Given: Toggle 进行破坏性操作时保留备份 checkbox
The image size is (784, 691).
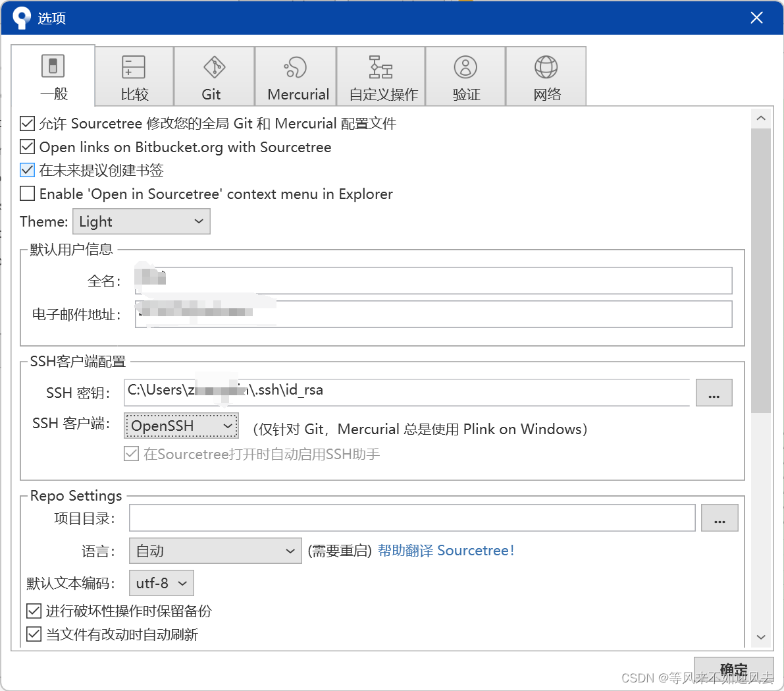Looking at the screenshot, I should [x=34, y=611].
